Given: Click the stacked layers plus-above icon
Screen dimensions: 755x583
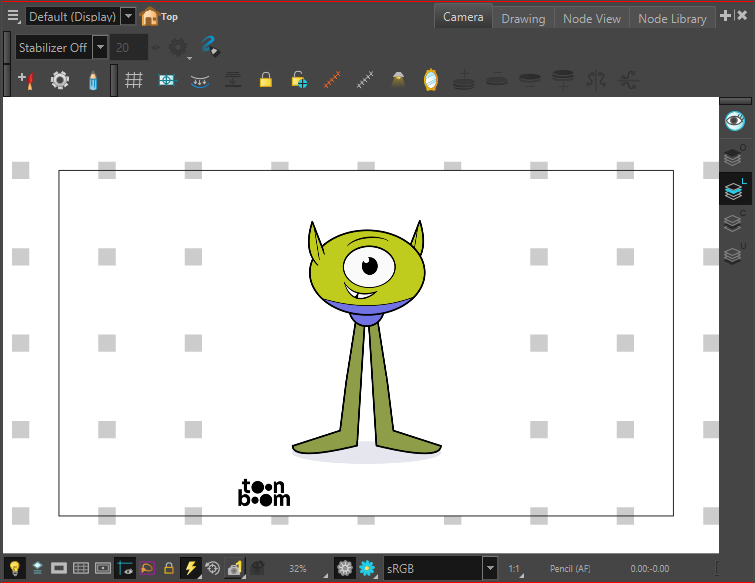Looking at the screenshot, I should point(464,80).
